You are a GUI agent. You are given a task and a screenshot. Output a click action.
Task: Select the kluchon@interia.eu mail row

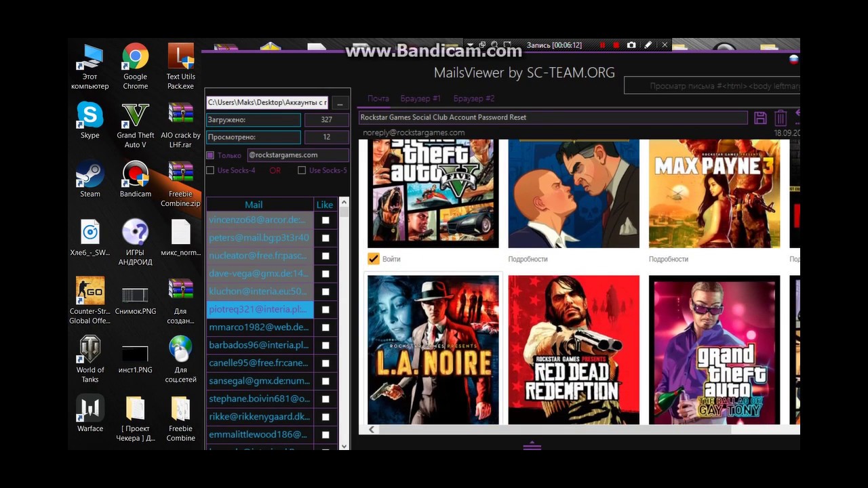pos(260,291)
